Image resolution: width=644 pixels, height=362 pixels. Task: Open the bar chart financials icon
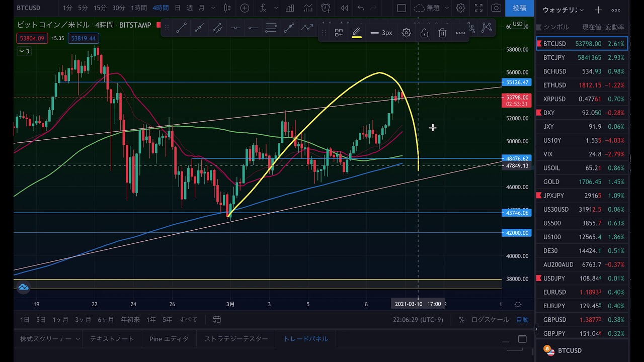point(290,8)
